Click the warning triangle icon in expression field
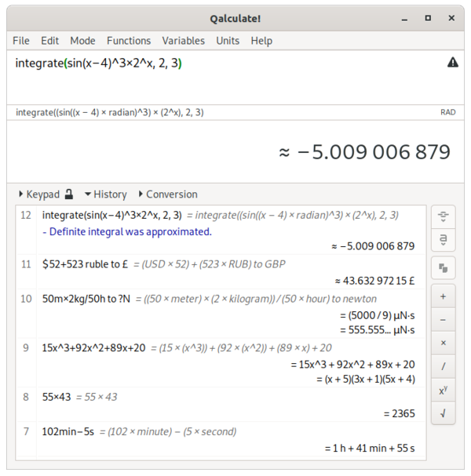471x476 pixels. (452, 63)
